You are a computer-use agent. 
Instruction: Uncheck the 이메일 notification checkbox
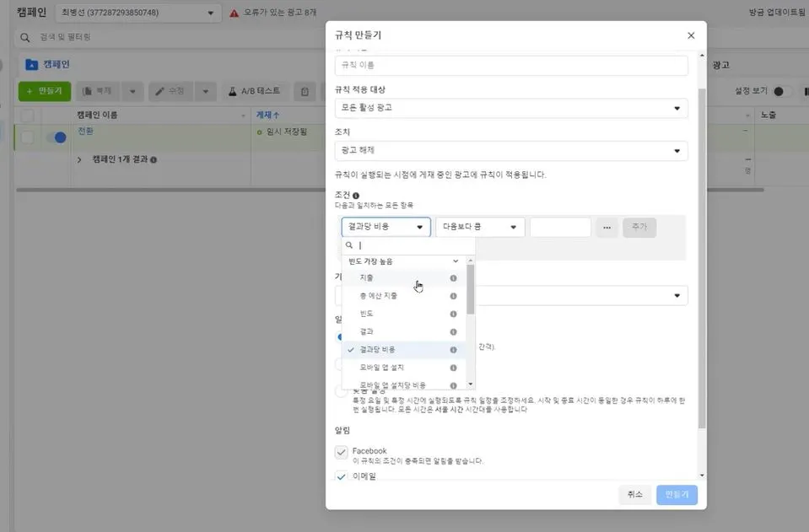(x=342, y=475)
